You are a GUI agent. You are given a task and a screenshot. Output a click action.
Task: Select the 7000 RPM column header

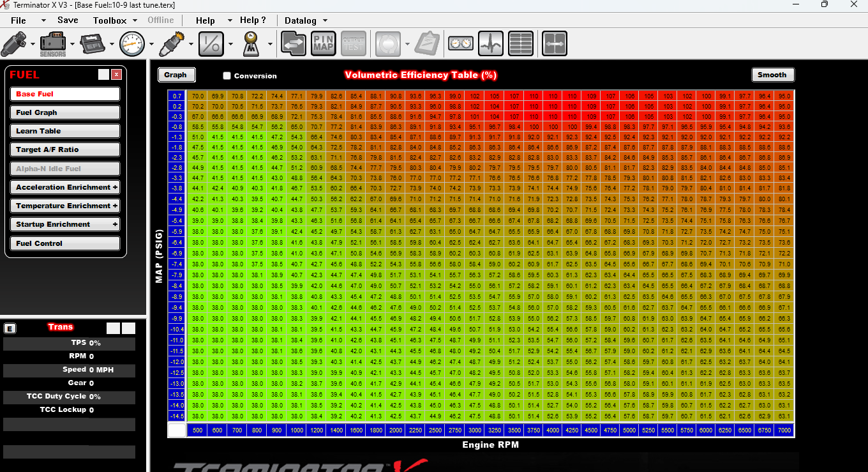784,430
